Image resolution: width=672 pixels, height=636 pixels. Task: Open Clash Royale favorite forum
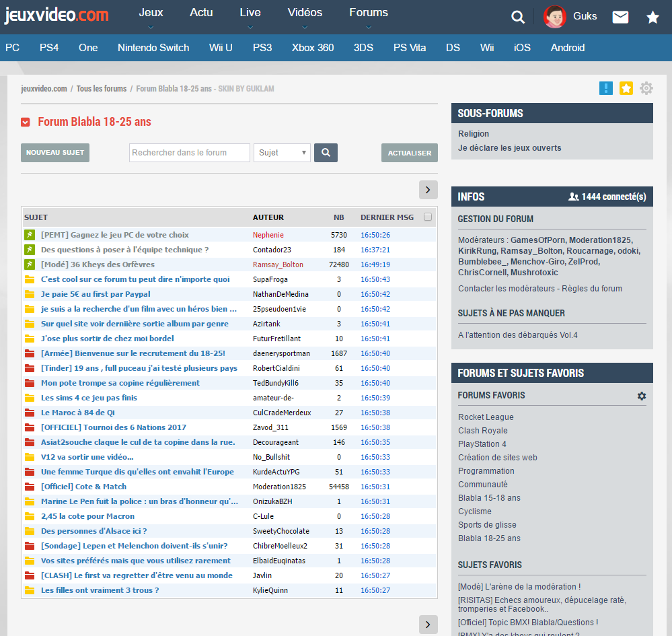482,431
